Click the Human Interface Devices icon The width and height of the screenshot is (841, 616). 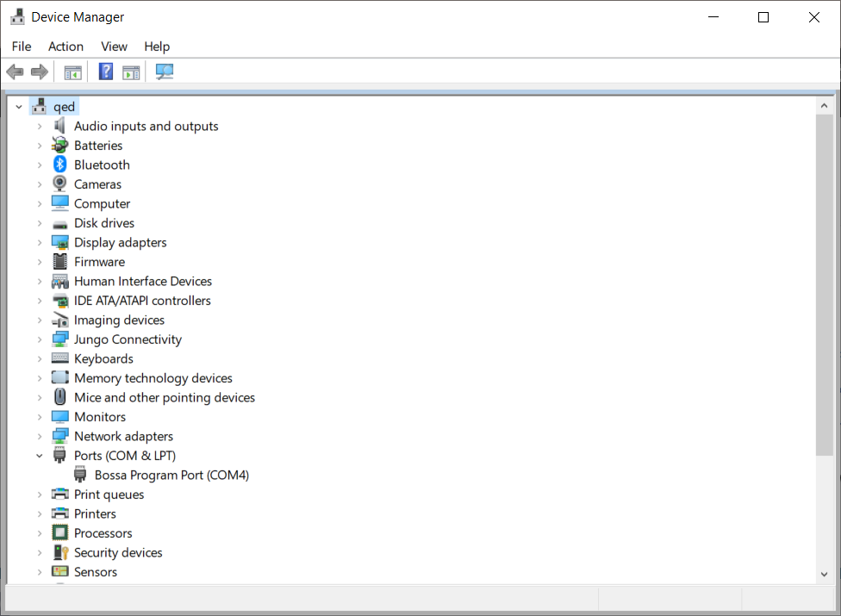pyautogui.click(x=60, y=281)
